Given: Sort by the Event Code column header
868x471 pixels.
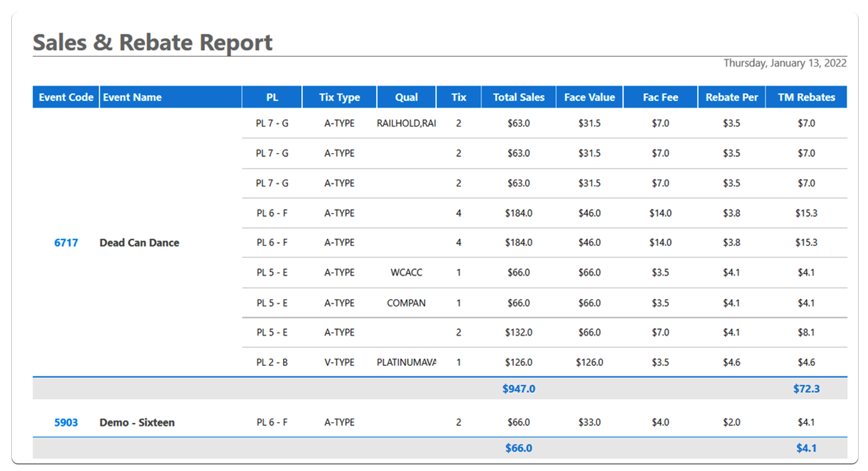Looking at the screenshot, I should coord(66,97).
